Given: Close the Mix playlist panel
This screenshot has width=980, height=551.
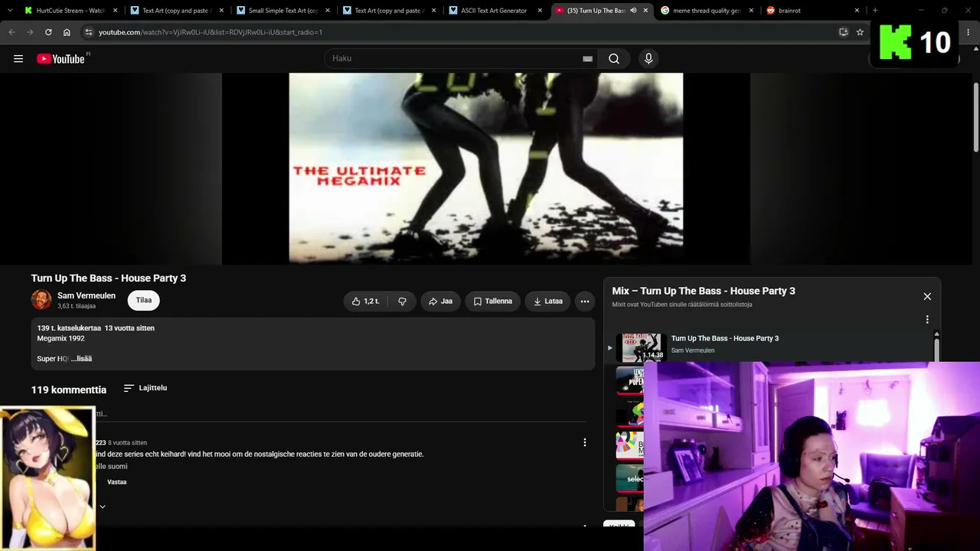Looking at the screenshot, I should (x=927, y=296).
